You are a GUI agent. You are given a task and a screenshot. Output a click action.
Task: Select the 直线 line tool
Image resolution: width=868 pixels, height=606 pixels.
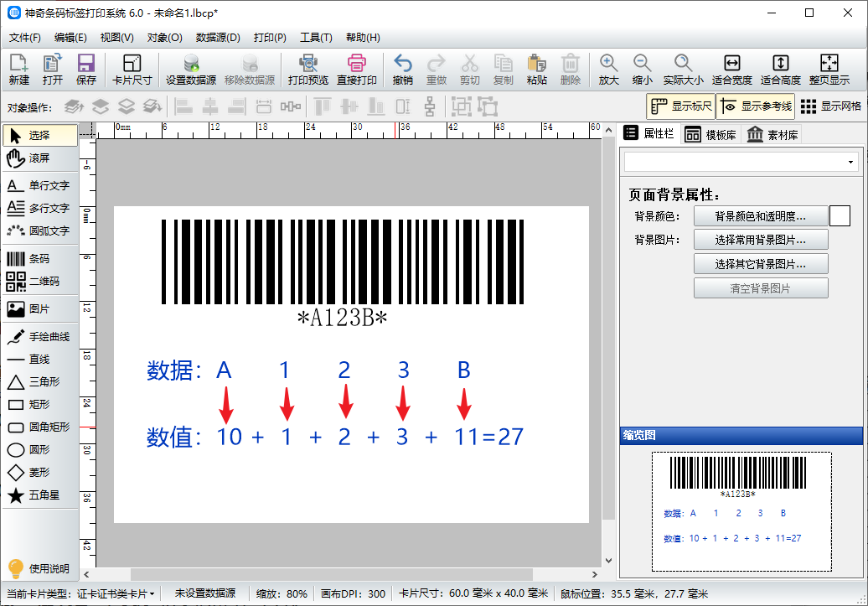40,360
